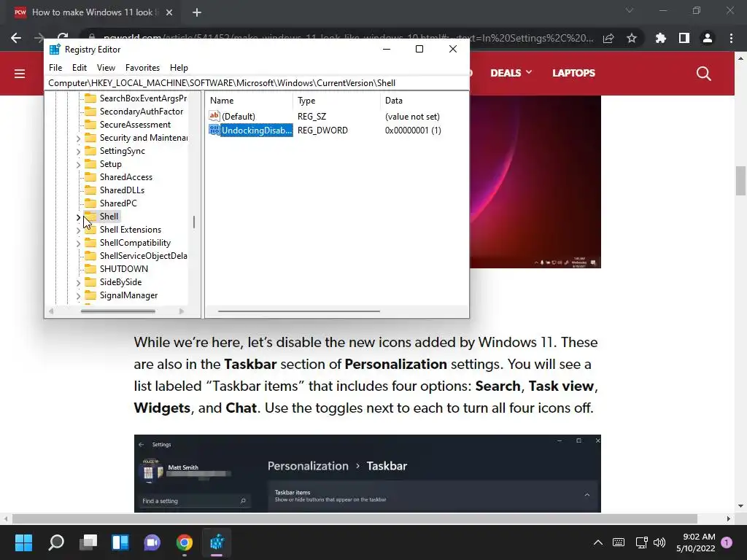Close the PCWorld browser tab
This screenshot has height=560, width=747.
(169, 12)
